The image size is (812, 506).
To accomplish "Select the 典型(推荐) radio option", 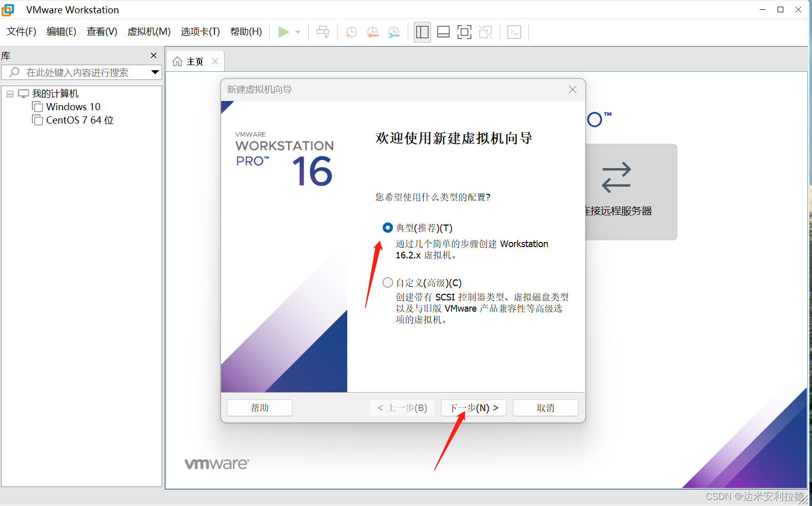I will (388, 228).
